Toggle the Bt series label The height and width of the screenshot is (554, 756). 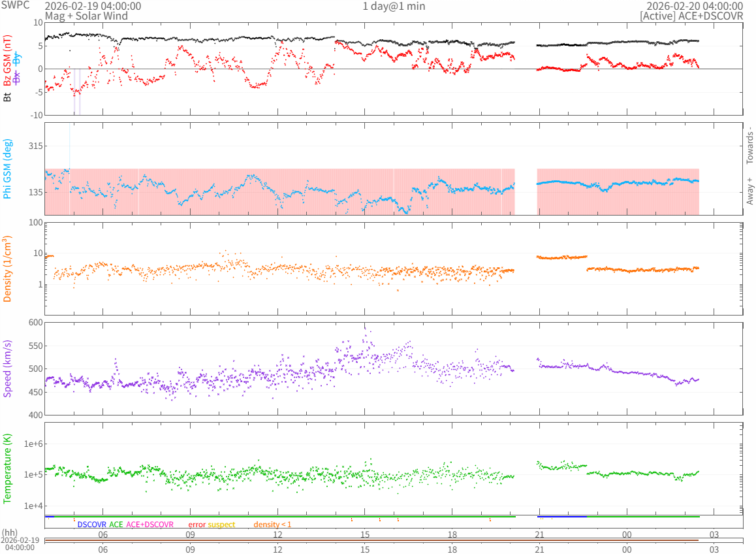click(x=8, y=97)
